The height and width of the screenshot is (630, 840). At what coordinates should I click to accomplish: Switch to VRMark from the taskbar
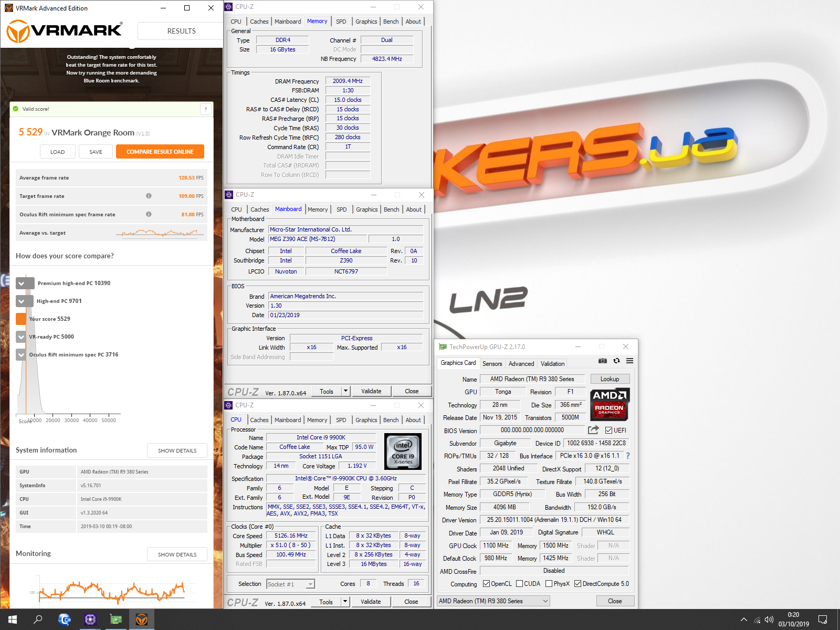pyautogui.click(x=141, y=619)
